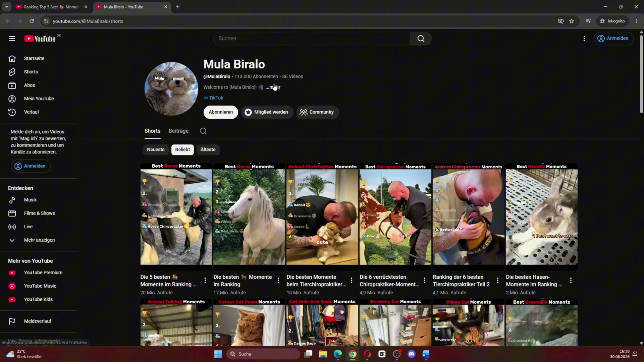The image size is (644, 362).
Task: Expand channel description with ...mehr
Action: [273, 87]
